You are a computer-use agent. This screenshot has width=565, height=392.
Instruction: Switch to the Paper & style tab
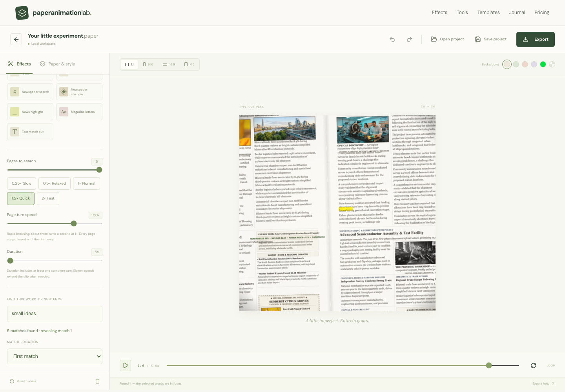pos(57,64)
